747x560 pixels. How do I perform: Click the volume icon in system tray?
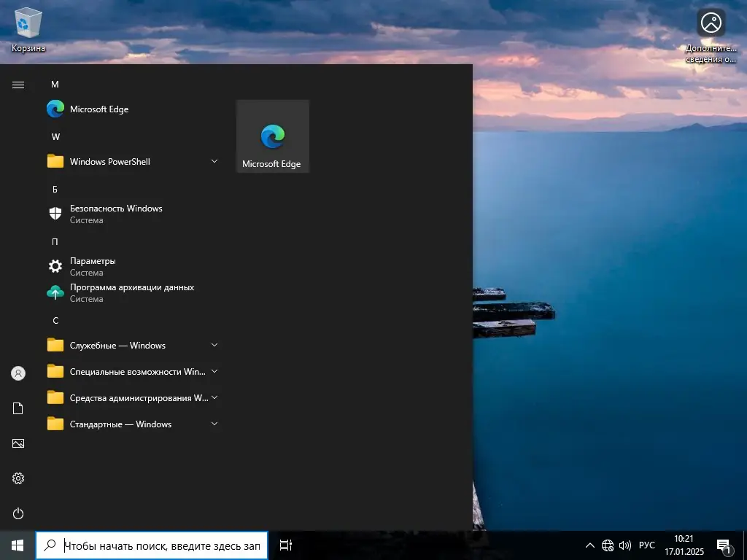click(625, 545)
